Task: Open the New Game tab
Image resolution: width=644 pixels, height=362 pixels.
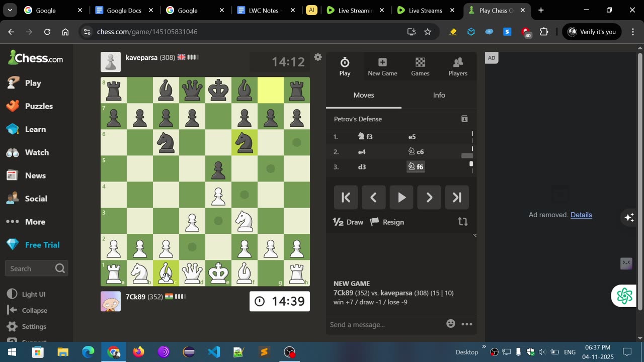Action: click(382, 67)
